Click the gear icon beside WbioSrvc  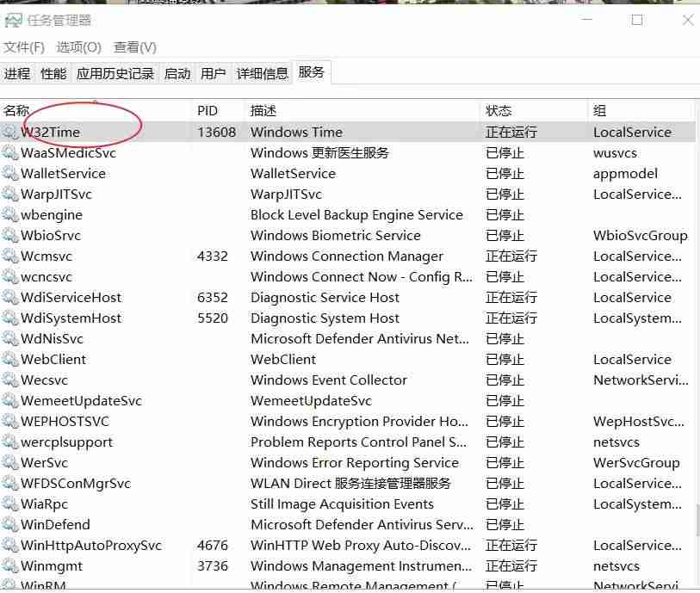click(x=9, y=235)
